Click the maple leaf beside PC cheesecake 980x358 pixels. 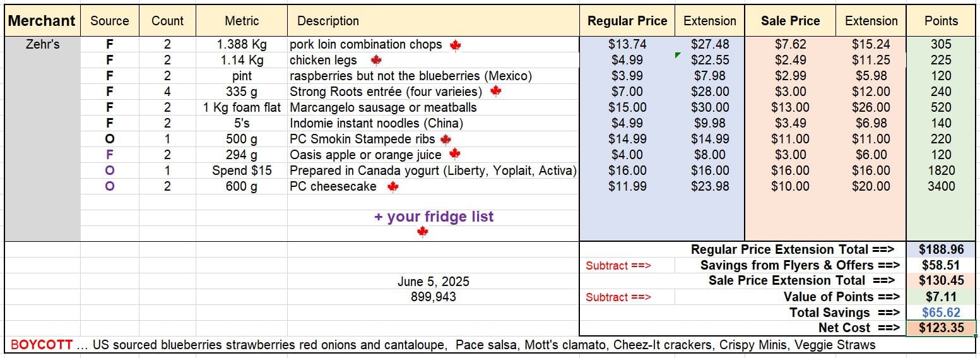pyautogui.click(x=393, y=186)
